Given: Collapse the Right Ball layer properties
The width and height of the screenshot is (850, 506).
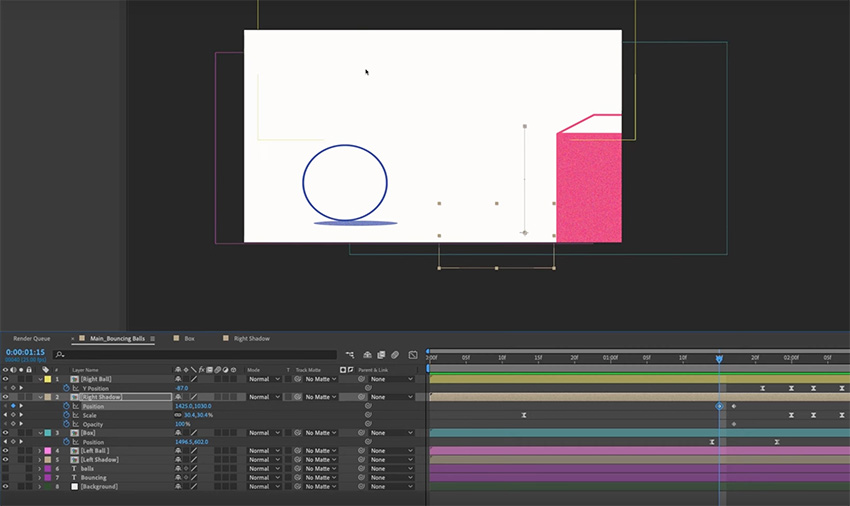Looking at the screenshot, I should click(40, 379).
